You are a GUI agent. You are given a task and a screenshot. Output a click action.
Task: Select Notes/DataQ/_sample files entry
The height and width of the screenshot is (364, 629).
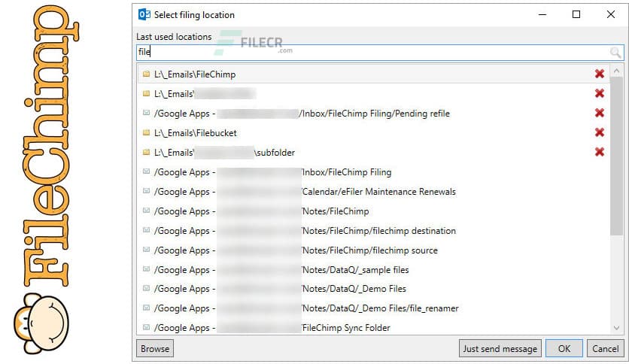[x=373, y=270]
